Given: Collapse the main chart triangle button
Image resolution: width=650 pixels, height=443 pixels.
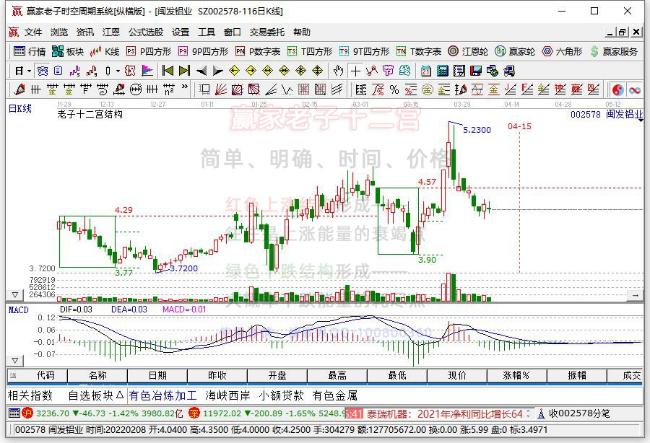Looking at the screenshot, I should click(15, 295).
